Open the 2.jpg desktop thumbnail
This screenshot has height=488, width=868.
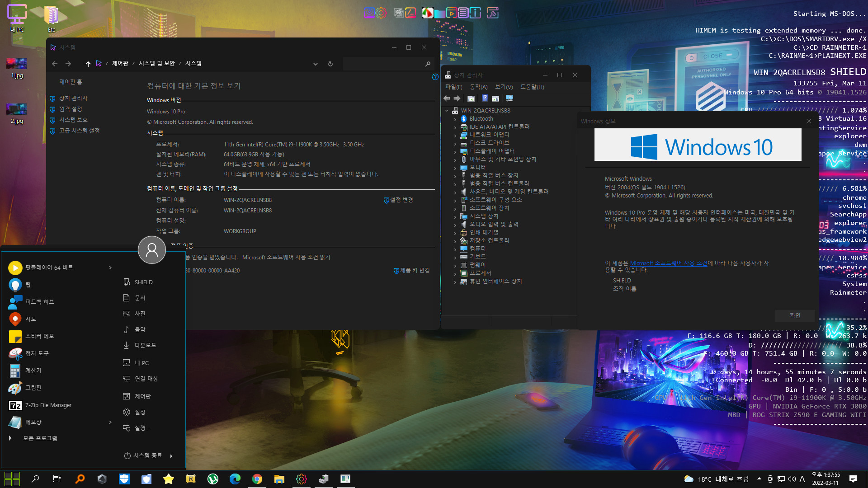pyautogui.click(x=17, y=113)
